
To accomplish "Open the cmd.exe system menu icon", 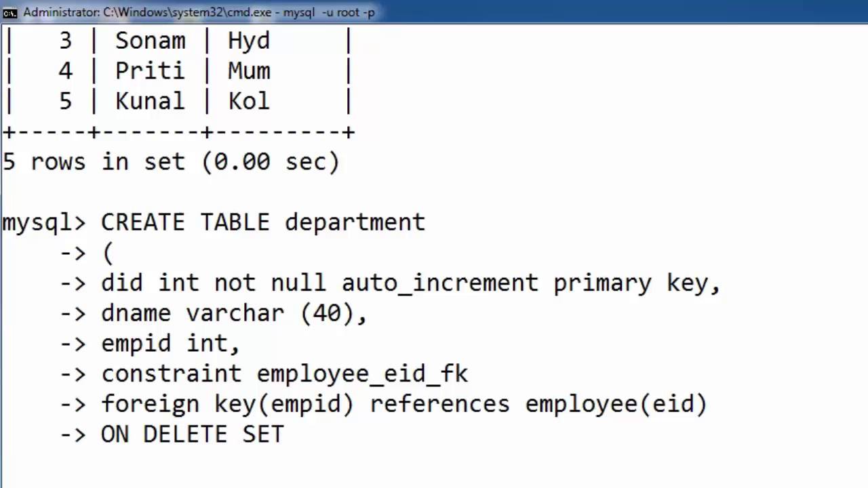I will 10,12.
